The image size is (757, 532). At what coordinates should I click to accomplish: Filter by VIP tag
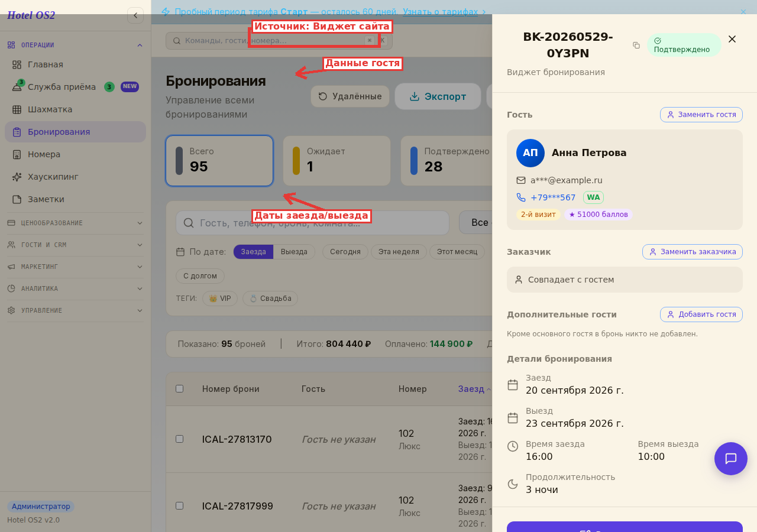tap(220, 299)
